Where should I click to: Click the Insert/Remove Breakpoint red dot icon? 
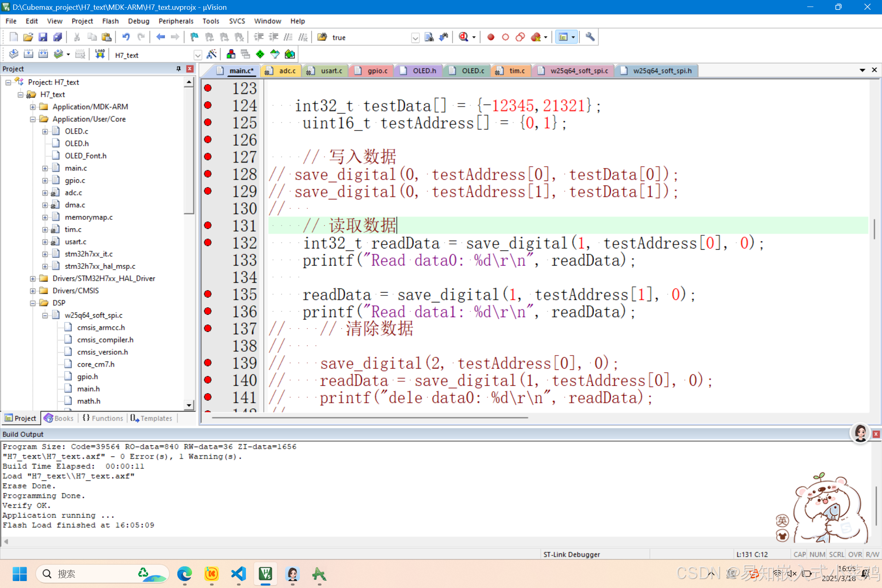click(491, 37)
